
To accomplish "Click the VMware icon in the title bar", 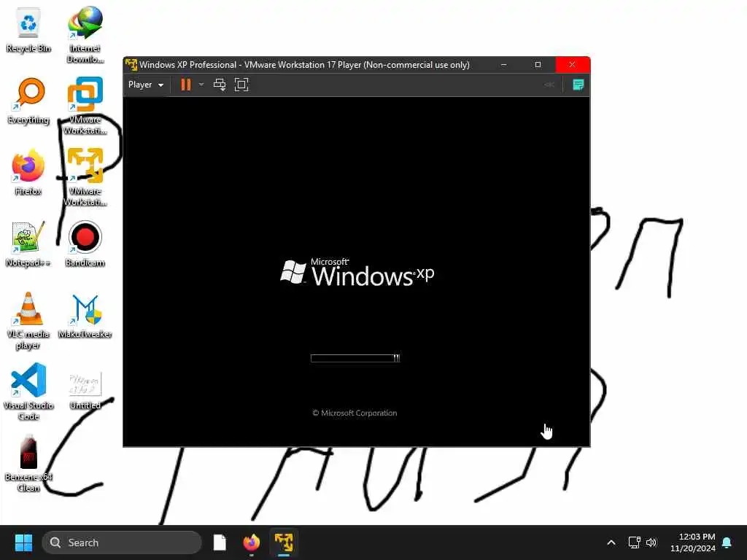I will (131, 64).
